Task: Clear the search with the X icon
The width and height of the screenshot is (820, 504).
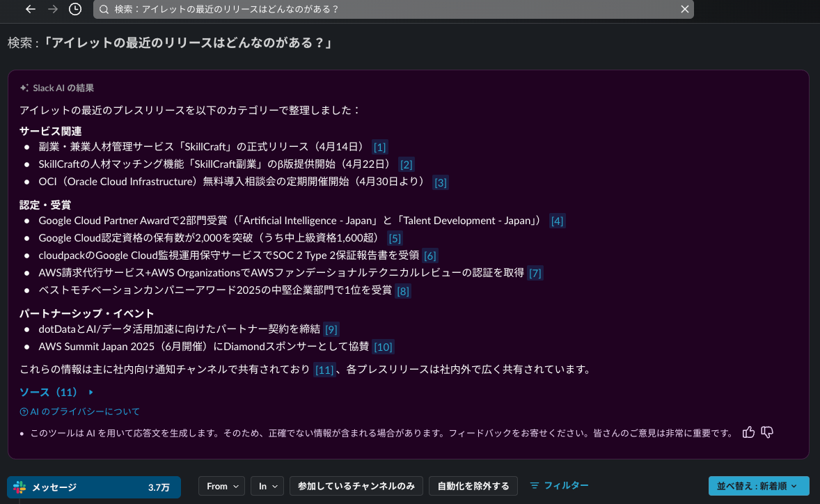Action: 684,10
